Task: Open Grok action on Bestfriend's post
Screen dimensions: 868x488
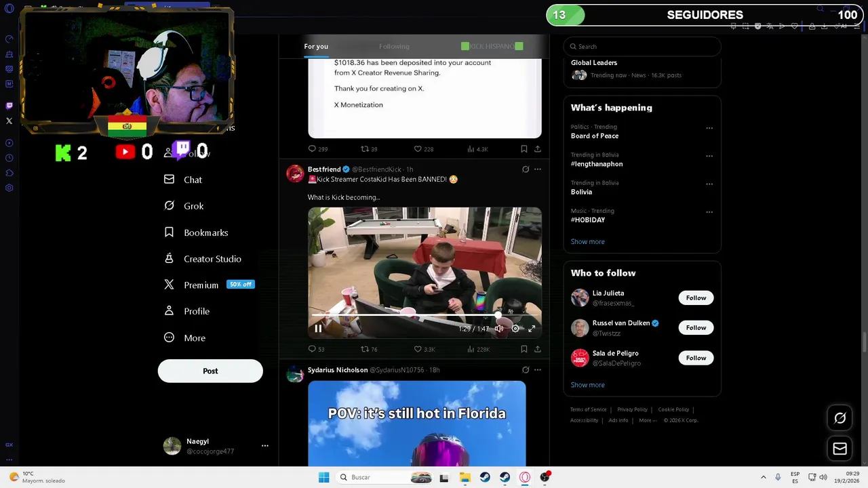Action: tap(526, 169)
